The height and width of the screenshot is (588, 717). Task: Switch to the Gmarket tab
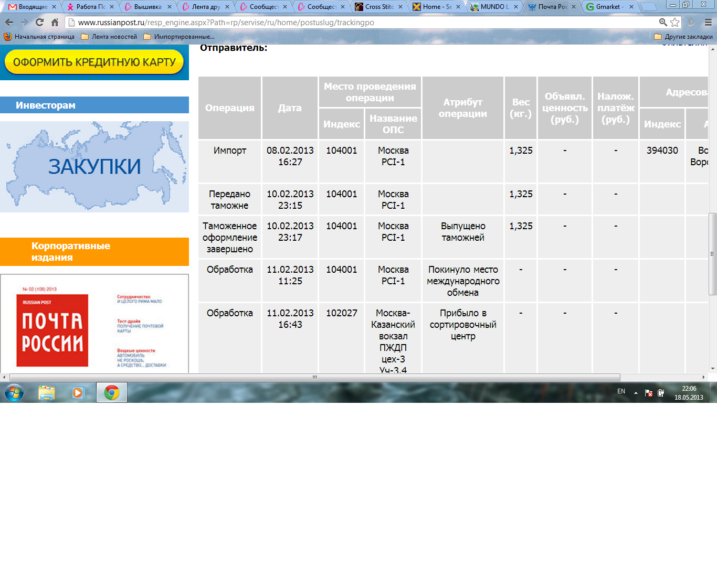pyautogui.click(x=609, y=7)
